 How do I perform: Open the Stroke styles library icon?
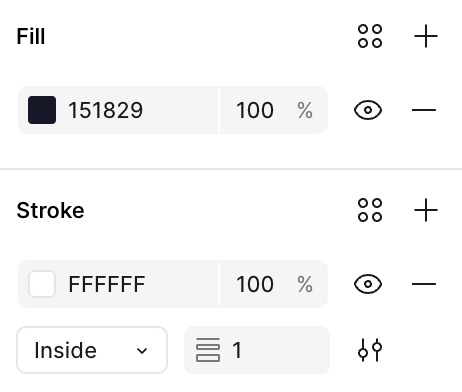point(370,210)
